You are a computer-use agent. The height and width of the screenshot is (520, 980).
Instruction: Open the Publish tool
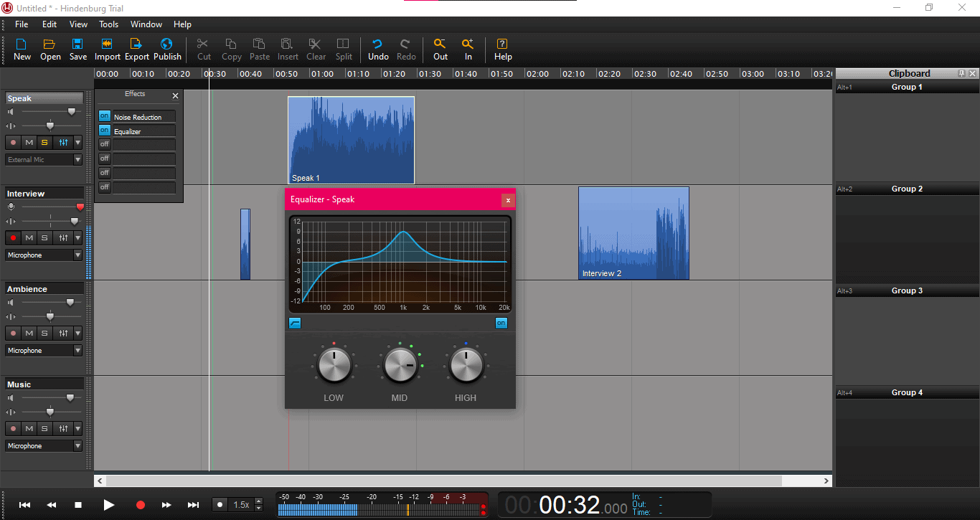(x=167, y=49)
